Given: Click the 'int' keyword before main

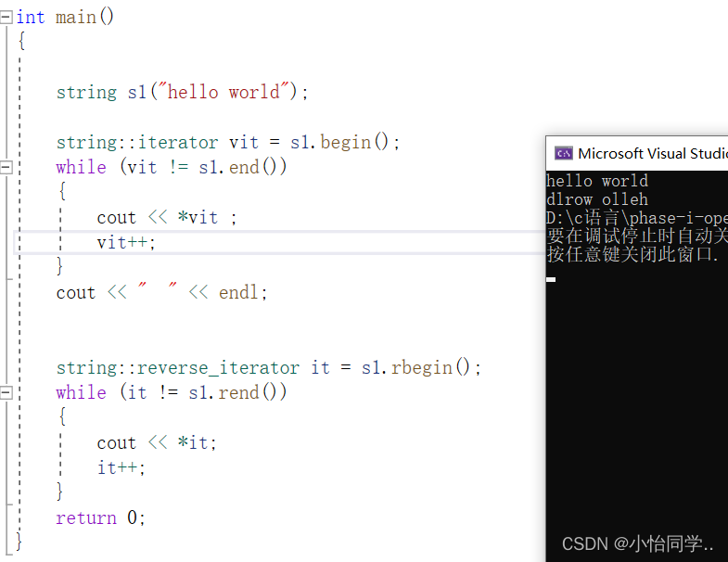Looking at the screenshot, I should pyautogui.click(x=31, y=18).
